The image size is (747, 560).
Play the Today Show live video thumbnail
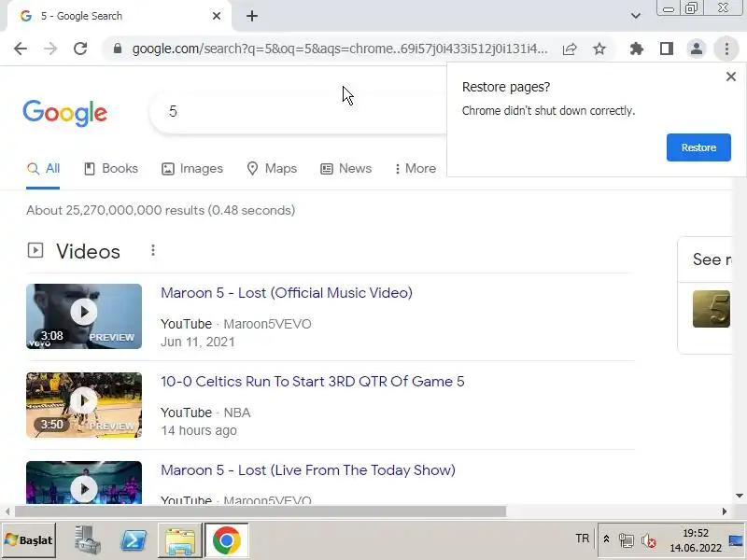[84, 483]
